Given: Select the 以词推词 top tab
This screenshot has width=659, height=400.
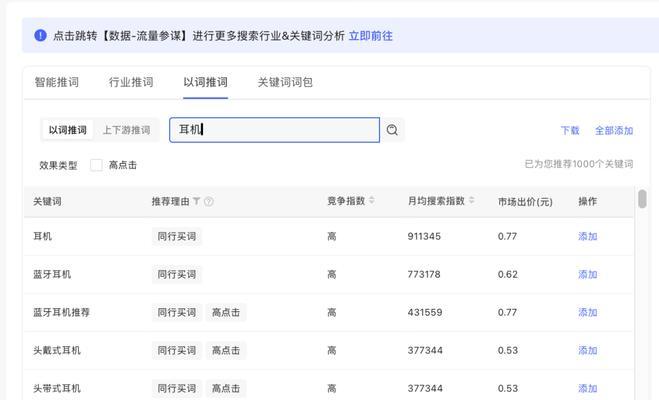Looking at the screenshot, I should click(x=206, y=82).
